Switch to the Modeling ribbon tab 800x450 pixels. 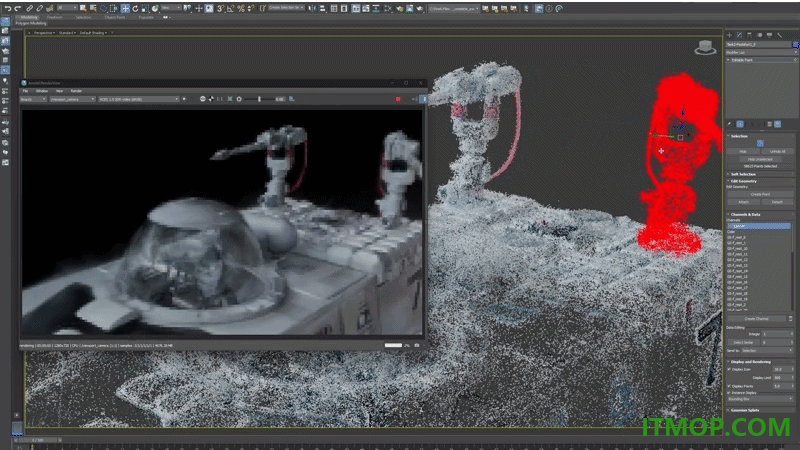click(x=29, y=17)
